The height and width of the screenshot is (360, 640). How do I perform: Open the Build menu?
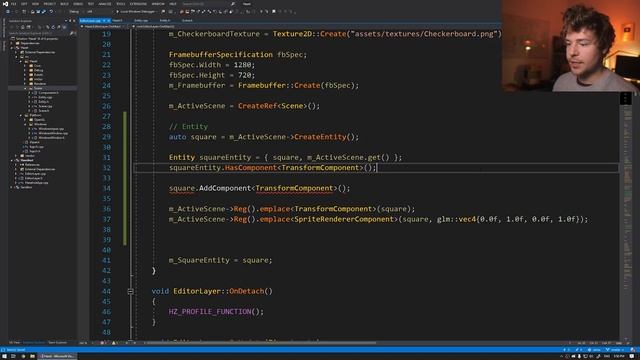[64, 4]
